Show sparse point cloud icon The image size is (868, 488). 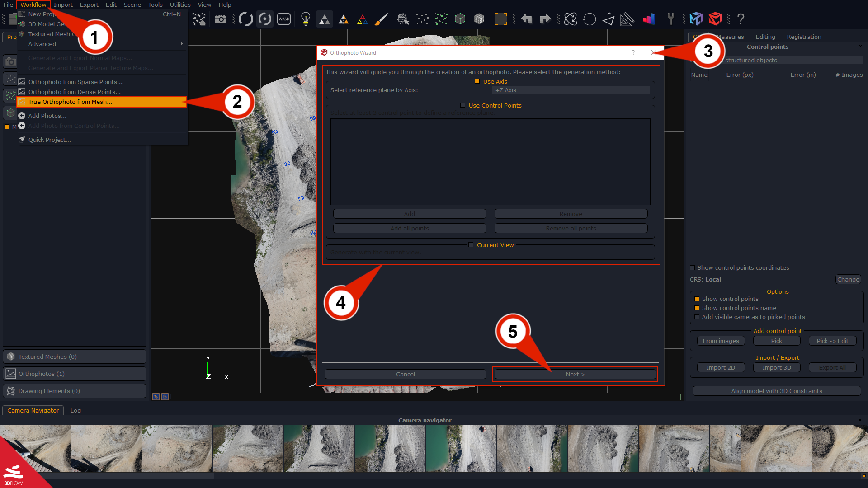tap(422, 19)
